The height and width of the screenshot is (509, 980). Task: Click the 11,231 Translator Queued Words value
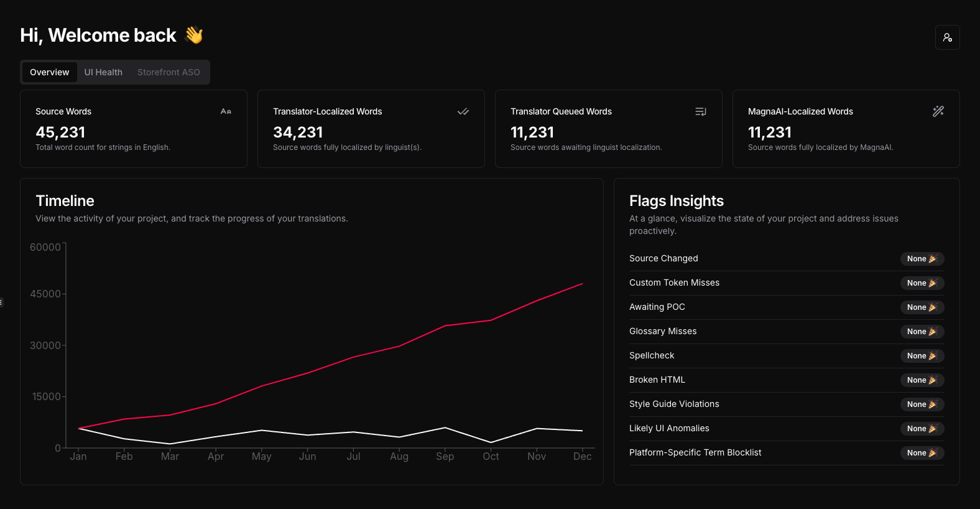coord(532,133)
